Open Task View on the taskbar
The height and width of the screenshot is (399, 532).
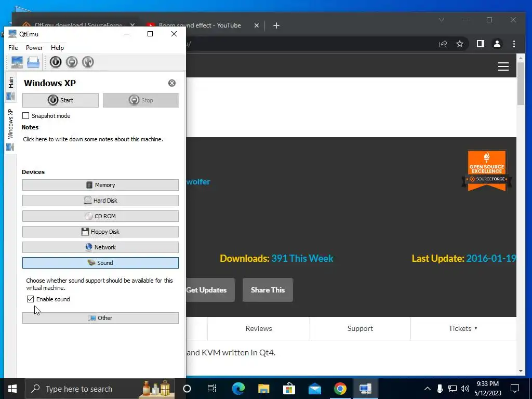pyautogui.click(x=212, y=389)
